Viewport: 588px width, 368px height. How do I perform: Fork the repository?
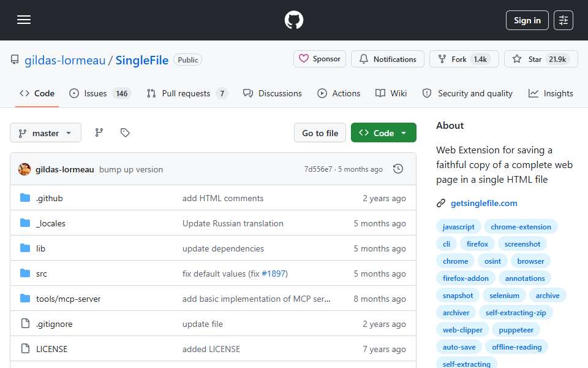464,59
